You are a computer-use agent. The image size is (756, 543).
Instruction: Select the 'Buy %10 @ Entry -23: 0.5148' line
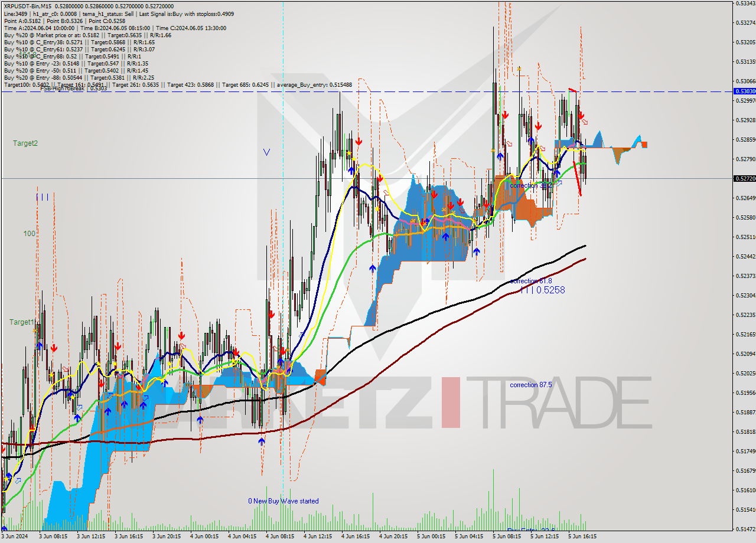pyautogui.click(x=76, y=63)
